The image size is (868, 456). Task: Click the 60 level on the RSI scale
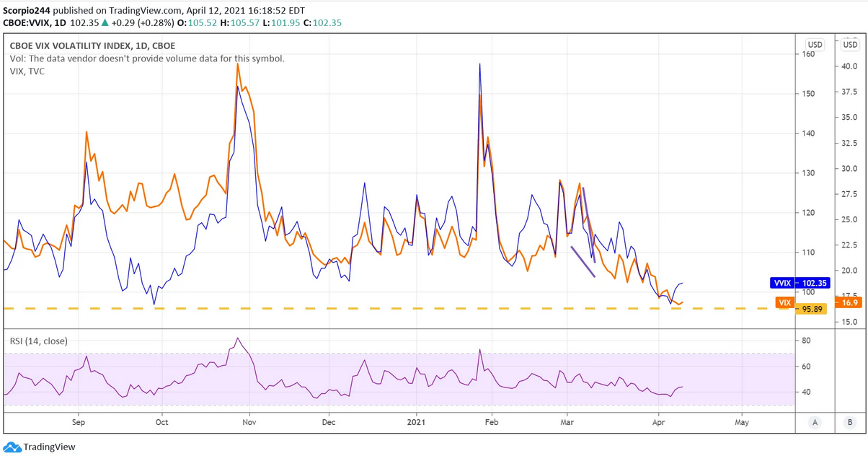805,367
